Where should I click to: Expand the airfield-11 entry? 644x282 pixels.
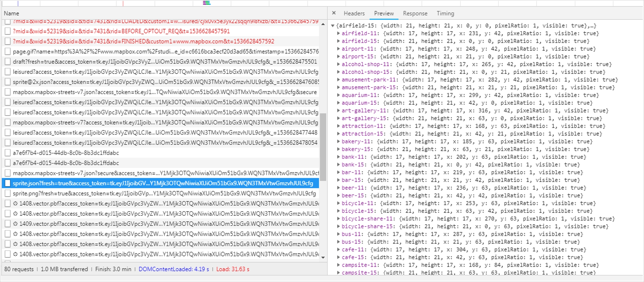coord(339,33)
